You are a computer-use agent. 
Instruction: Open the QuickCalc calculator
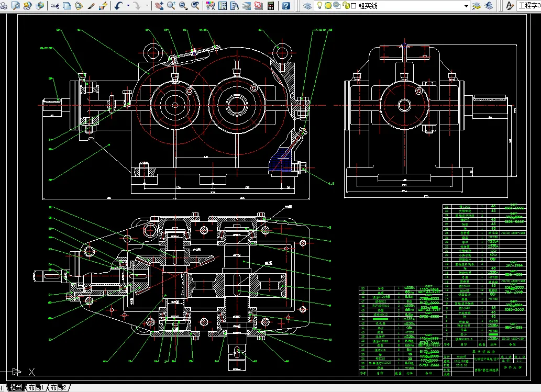[271, 6]
